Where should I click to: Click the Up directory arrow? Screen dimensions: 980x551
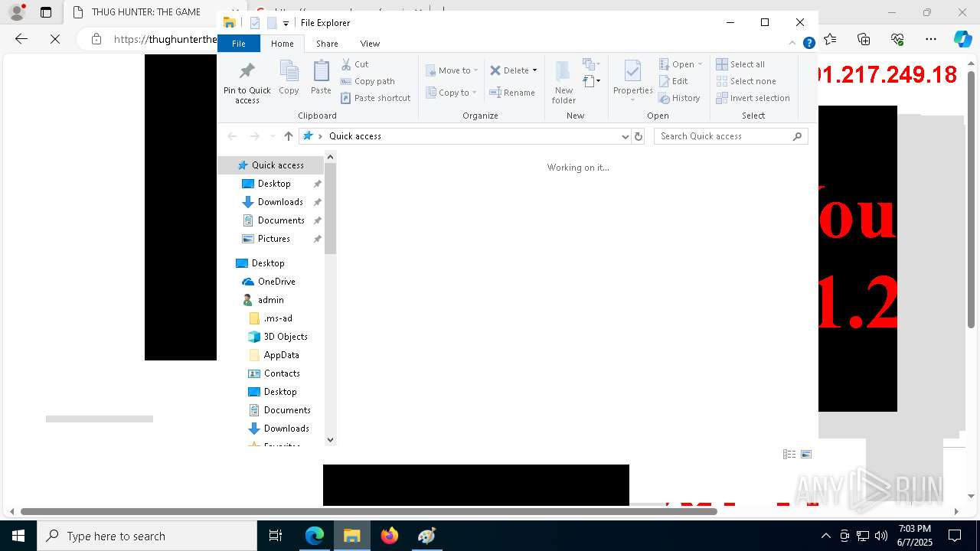pos(288,136)
